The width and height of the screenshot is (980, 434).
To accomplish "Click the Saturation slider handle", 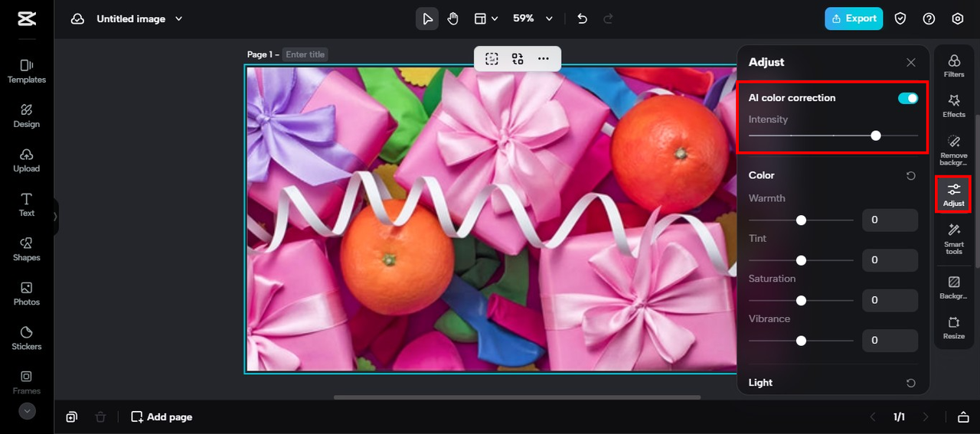I will [801, 300].
